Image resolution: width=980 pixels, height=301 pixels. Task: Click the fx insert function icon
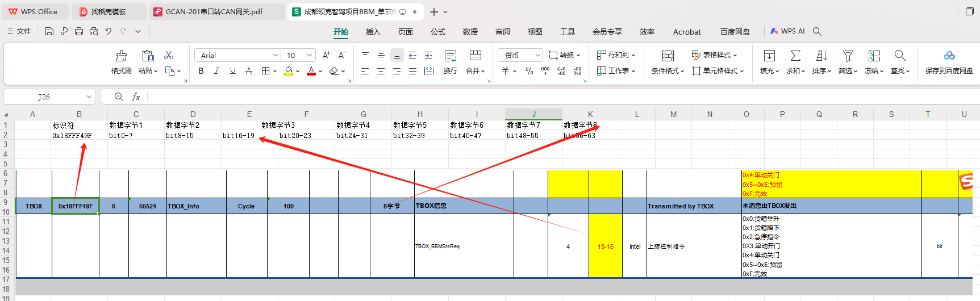coord(136,97)
